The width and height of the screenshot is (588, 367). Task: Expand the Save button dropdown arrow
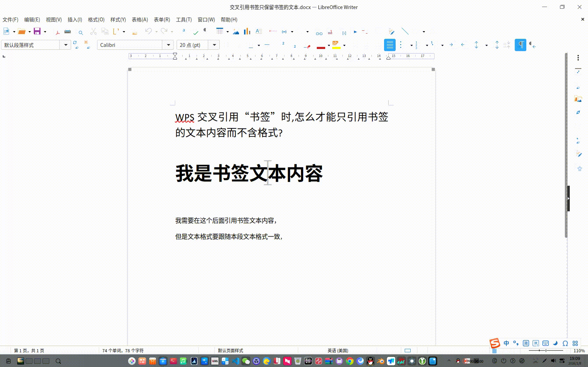45,32
